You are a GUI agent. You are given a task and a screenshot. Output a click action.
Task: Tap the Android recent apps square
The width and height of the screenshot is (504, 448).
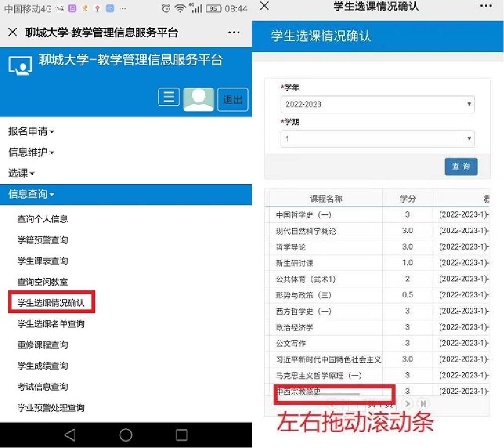pyautogui.click(x=182, y=435)
